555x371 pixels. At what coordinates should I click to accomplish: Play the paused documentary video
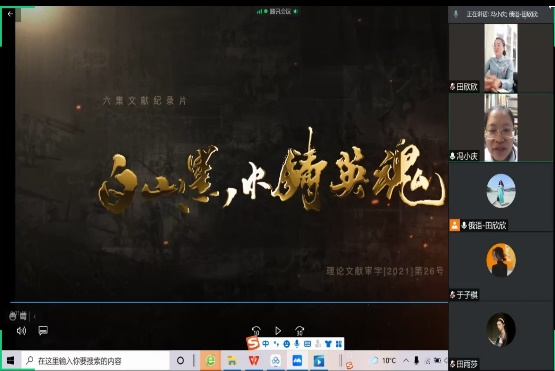[278, 331]
